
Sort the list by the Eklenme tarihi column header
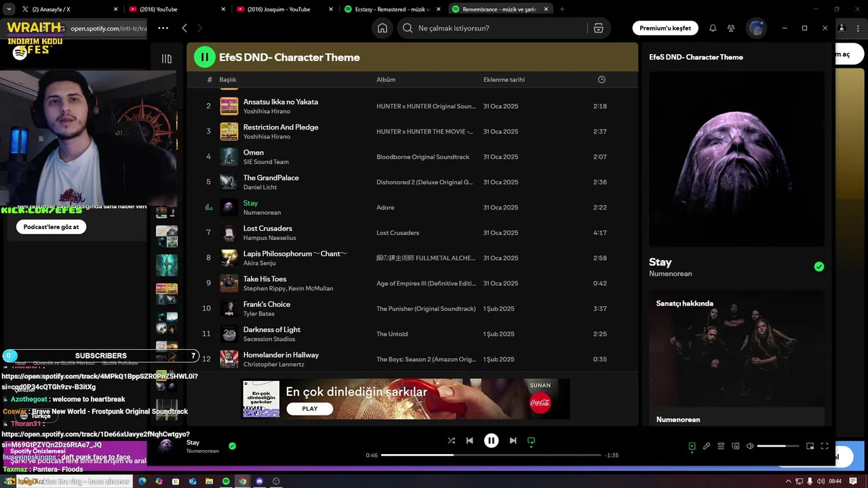(x=504, y=79)
